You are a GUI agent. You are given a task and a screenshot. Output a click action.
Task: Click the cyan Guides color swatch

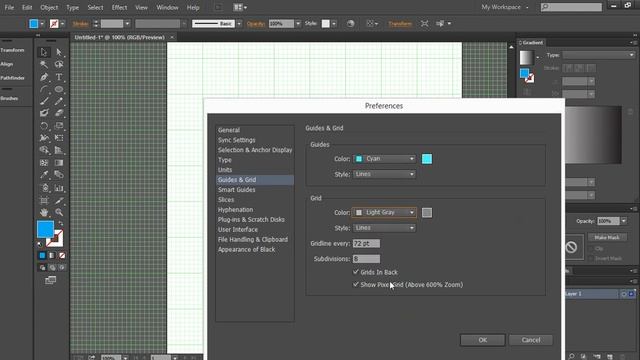[x=427, y=159]
